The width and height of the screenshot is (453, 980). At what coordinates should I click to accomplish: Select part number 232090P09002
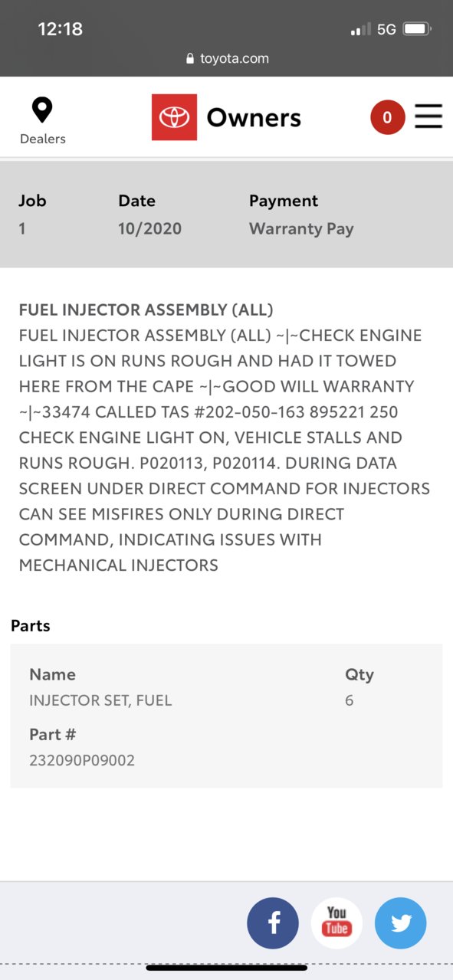82,761
